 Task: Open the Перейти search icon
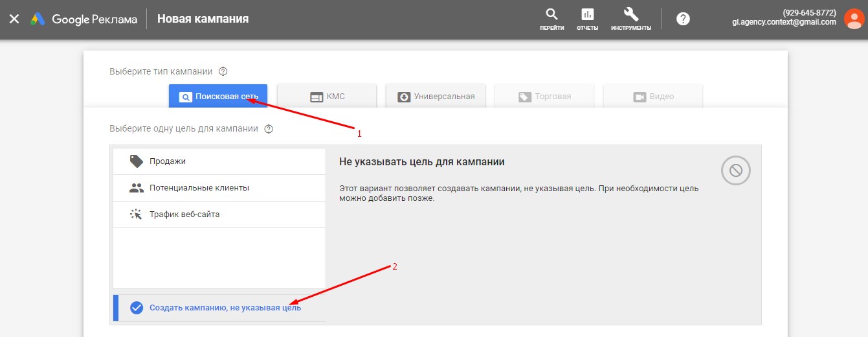tap(551, 19)
